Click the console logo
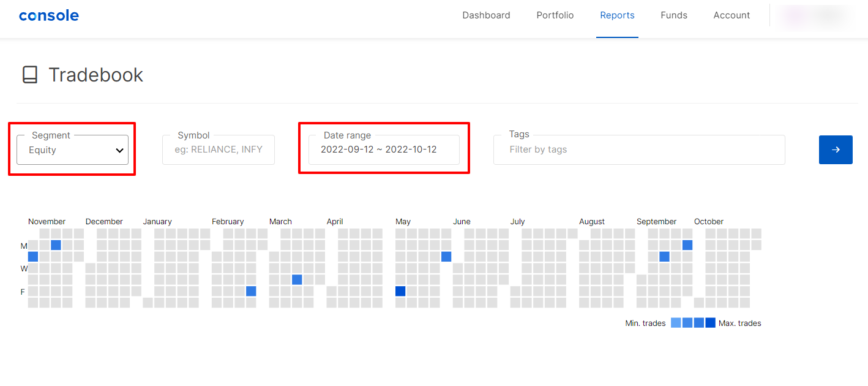This screenshot has height=386, width=868. (49, 16)
